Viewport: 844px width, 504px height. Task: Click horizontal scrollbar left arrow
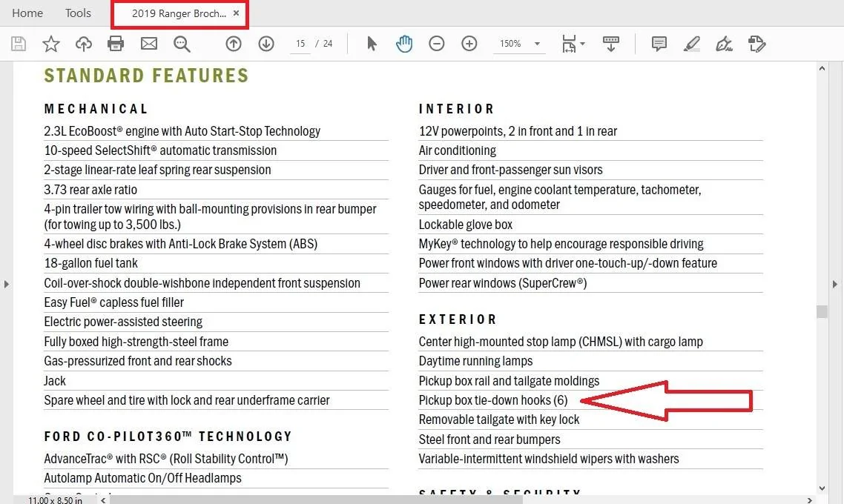(103, 500)
